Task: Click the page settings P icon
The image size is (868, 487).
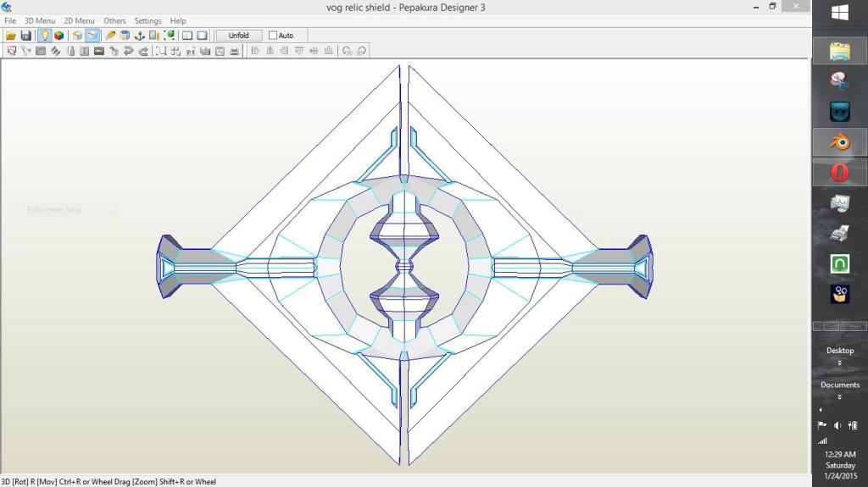Action: (x=191, y=51)
